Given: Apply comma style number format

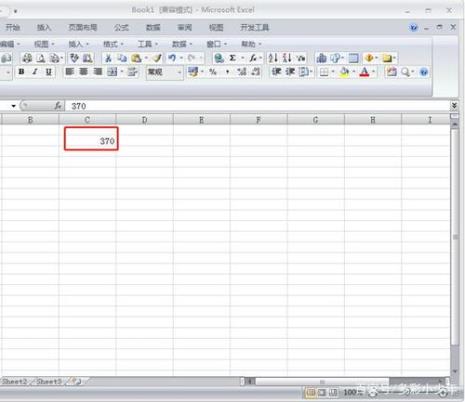Looking at the screenshot, I should 227,72.
